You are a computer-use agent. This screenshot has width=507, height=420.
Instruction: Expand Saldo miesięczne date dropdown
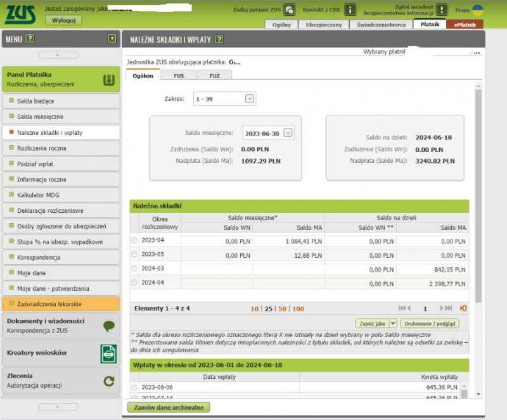(x=288, y=133)
